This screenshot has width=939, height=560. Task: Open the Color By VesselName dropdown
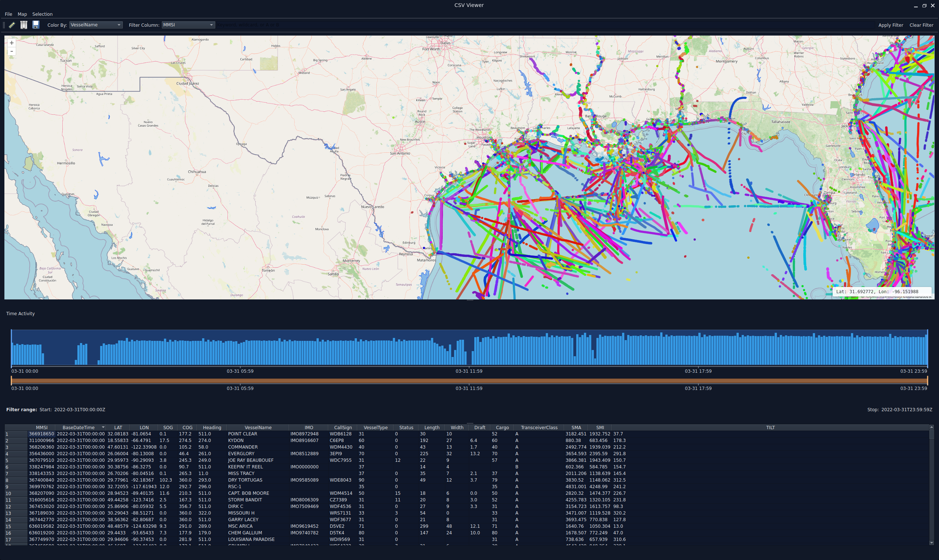pos(96,25)
